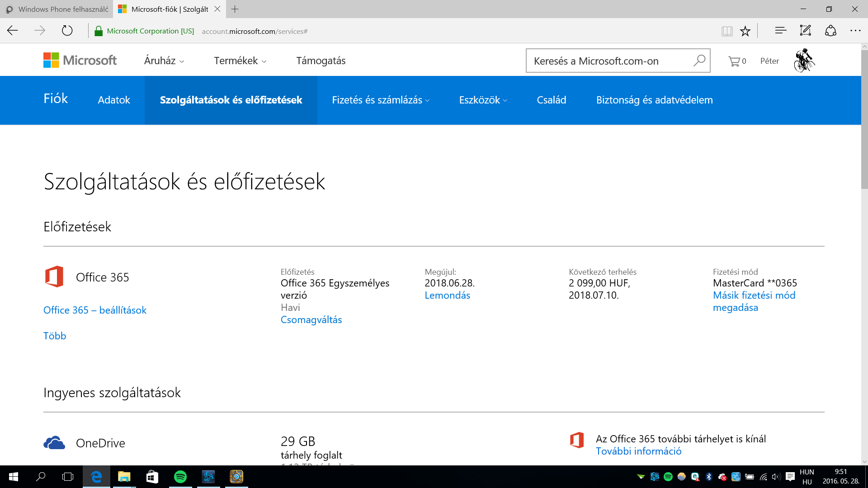Go back to the previous page
The height and width of the screenshot is (488, 868).
pyautogui.click(x=13, y=31)
